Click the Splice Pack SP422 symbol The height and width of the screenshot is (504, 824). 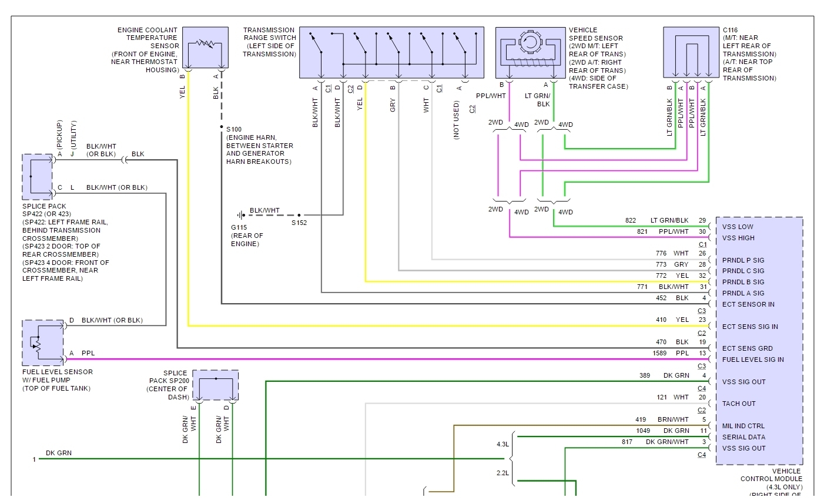pyautogui.click(x=37, y=177)
